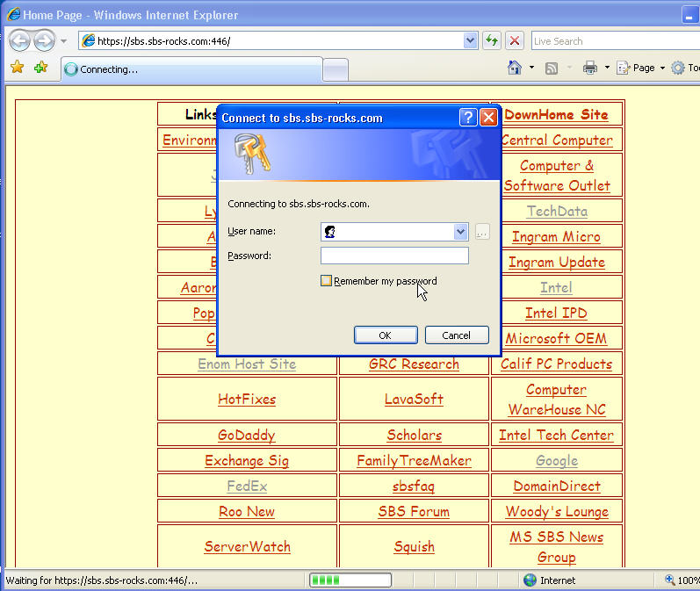Image resolution: width=700 pixels, height=591 pixels.
Task: Close the Connect to sbs.sbs-rocks.com dialog
Action: pos(488,118)
